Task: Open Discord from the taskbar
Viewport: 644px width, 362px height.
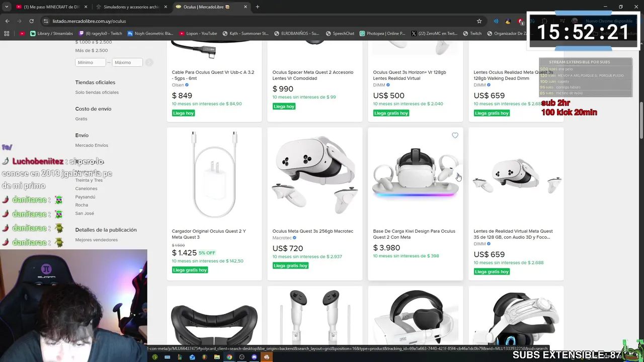Action: pos(254,357)
